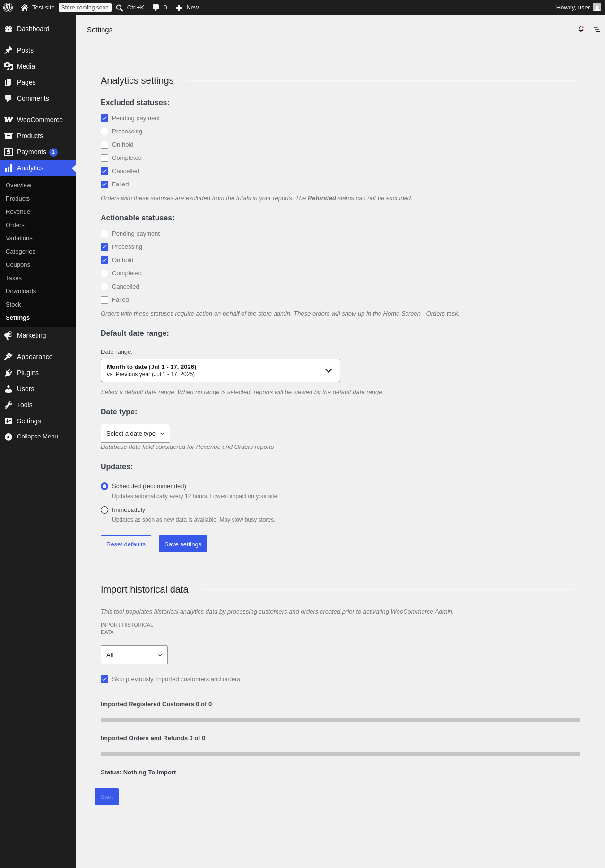The image size is (605, 868).
Task: Open Overview under Analytics
Action: [18, 185]
